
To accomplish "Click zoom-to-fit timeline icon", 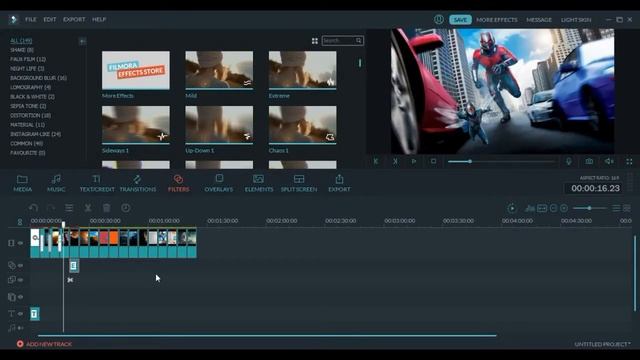I will coord(542,209).
